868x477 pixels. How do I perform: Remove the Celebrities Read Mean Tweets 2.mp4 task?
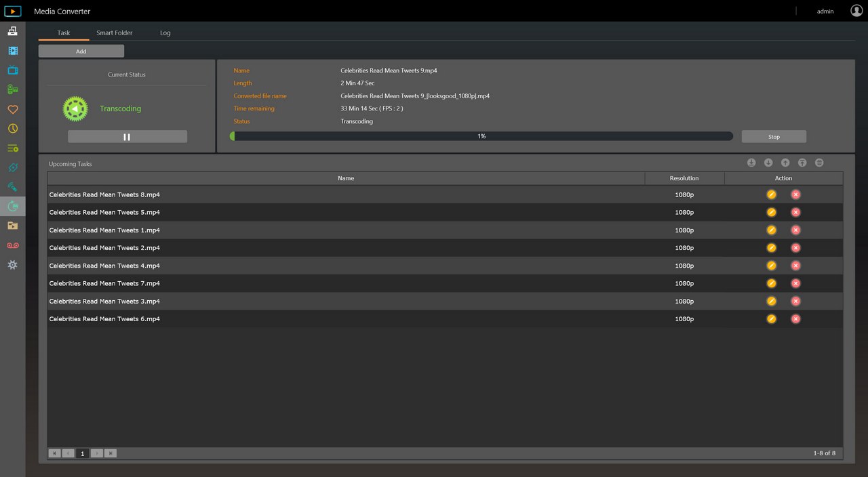pos(796,248)
